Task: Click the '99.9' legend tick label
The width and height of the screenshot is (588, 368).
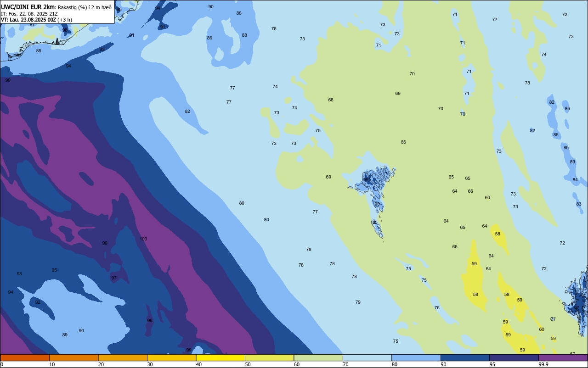Action: pos(544,364)
